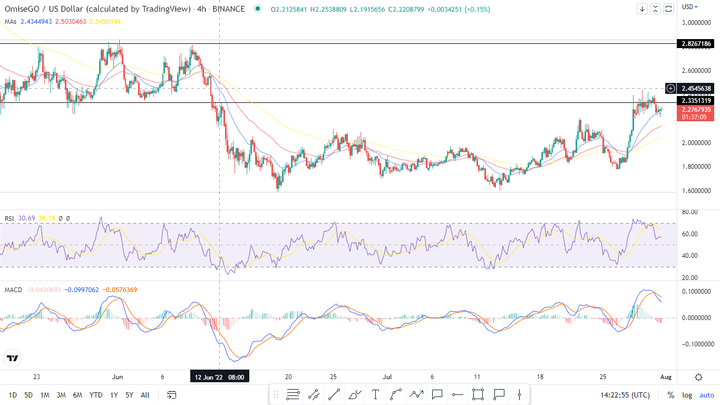
Task: Click the red MA value 2.5030463
Action: pos(71,22)
